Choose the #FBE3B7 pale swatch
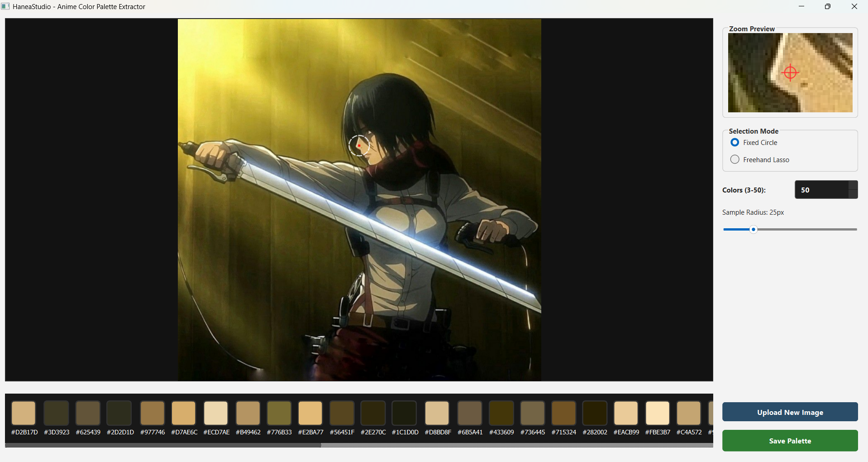868x462 pixels. point(658,413)
